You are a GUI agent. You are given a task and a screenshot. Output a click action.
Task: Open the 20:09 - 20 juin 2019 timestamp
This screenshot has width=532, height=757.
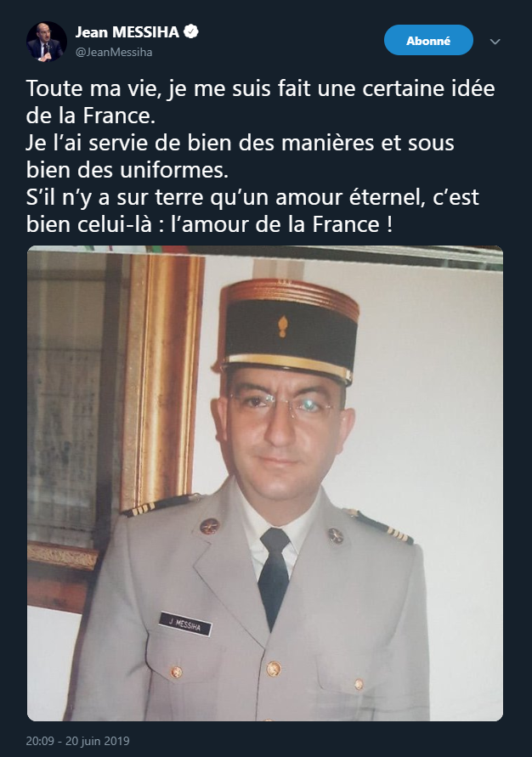click(x=77, y=741)
